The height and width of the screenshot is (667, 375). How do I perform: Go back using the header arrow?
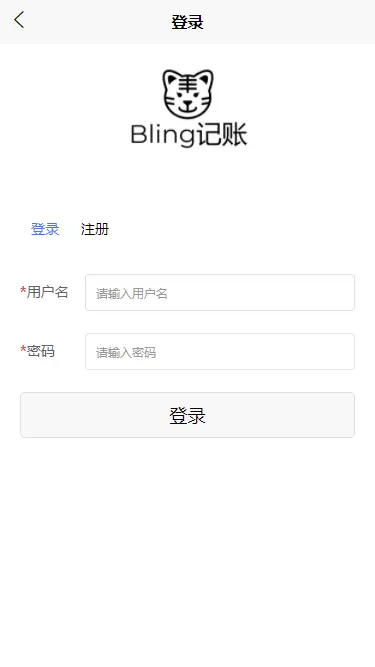click(x=19, y=20)
